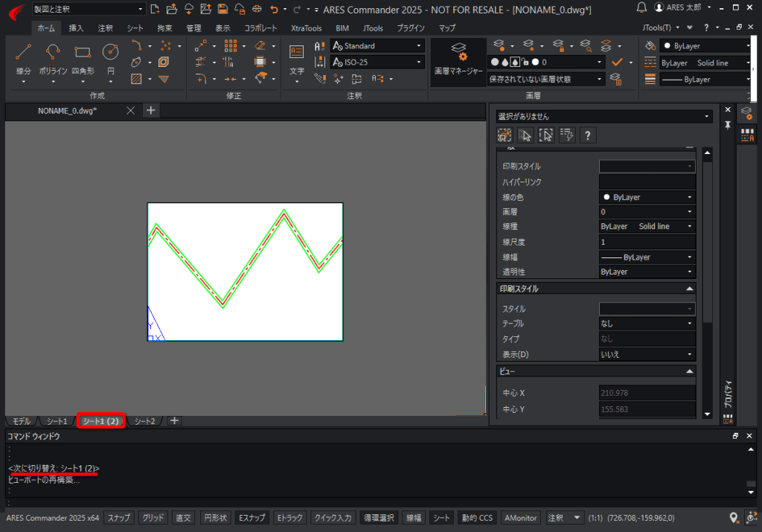Open the 画層マネージャー (Layer Manager)
The image size is (762, 532).
pos(459,60)
